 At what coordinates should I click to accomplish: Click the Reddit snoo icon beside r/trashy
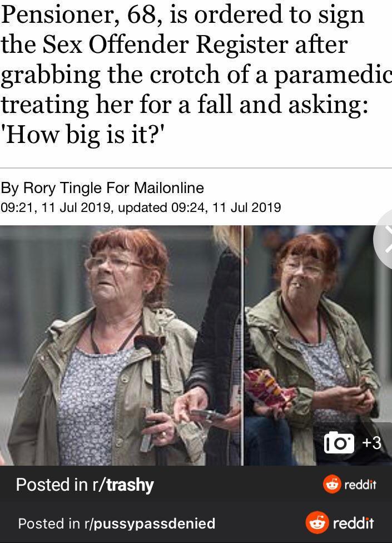332,484
